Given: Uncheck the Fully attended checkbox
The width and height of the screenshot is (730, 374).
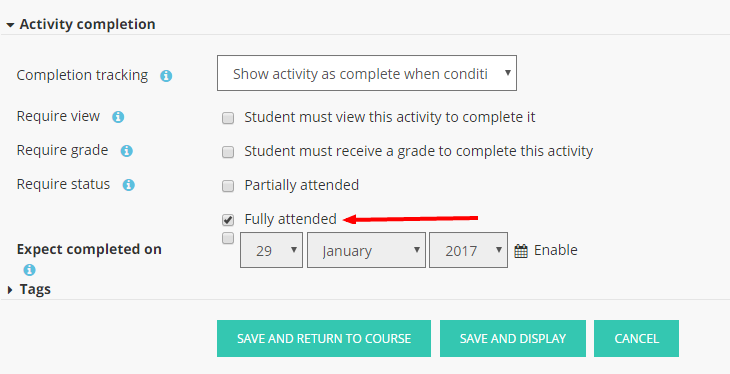Looking at the screenshot, I should 228,220.
